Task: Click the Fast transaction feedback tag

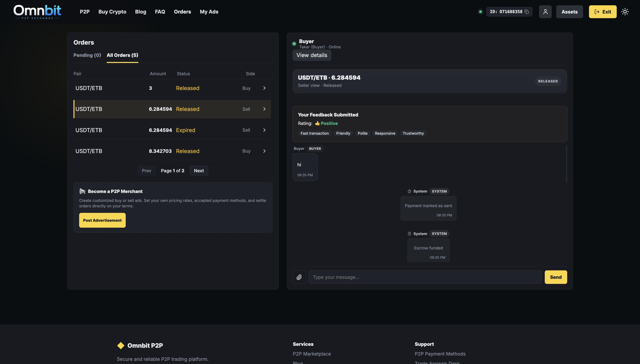Action: [x=315, y=133]
